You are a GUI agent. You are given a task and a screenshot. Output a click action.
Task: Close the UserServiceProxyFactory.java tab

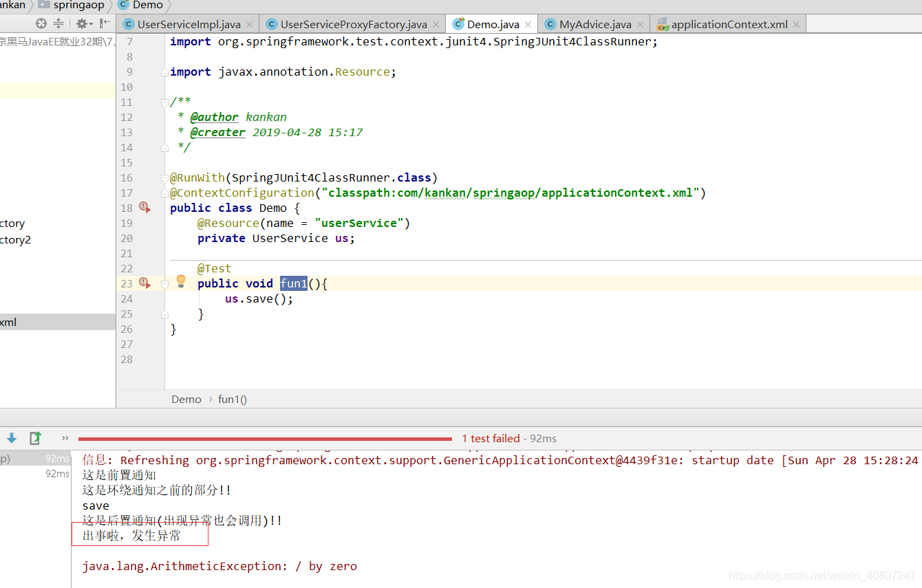click(x=436, y=25)
